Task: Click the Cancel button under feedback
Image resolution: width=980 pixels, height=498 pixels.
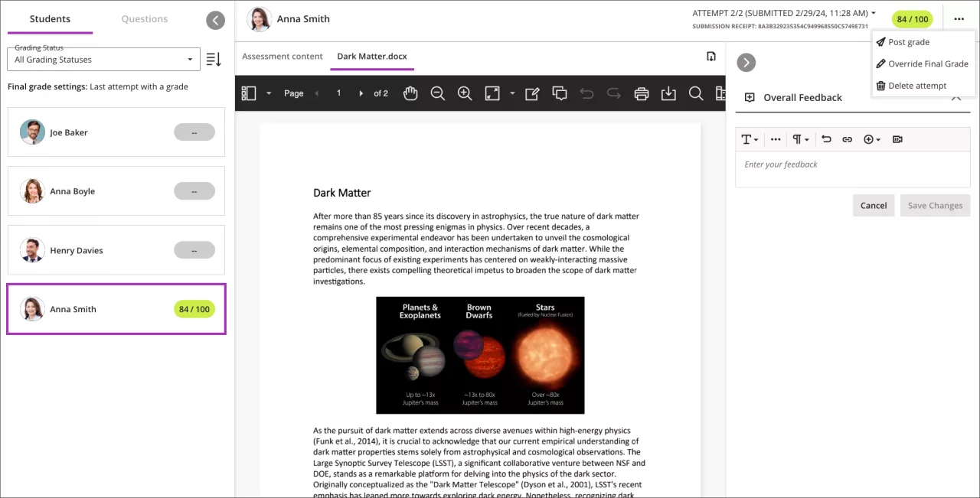Action: click(x=873, y=206)
